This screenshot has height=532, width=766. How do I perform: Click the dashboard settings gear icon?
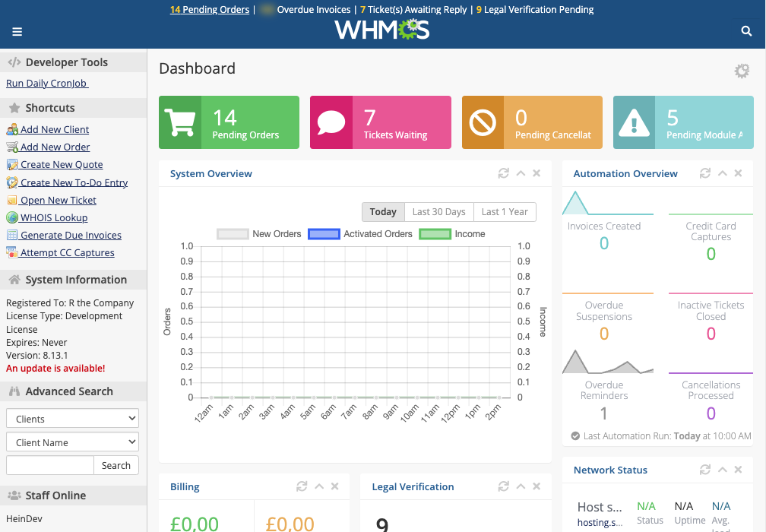coord(742,71)
